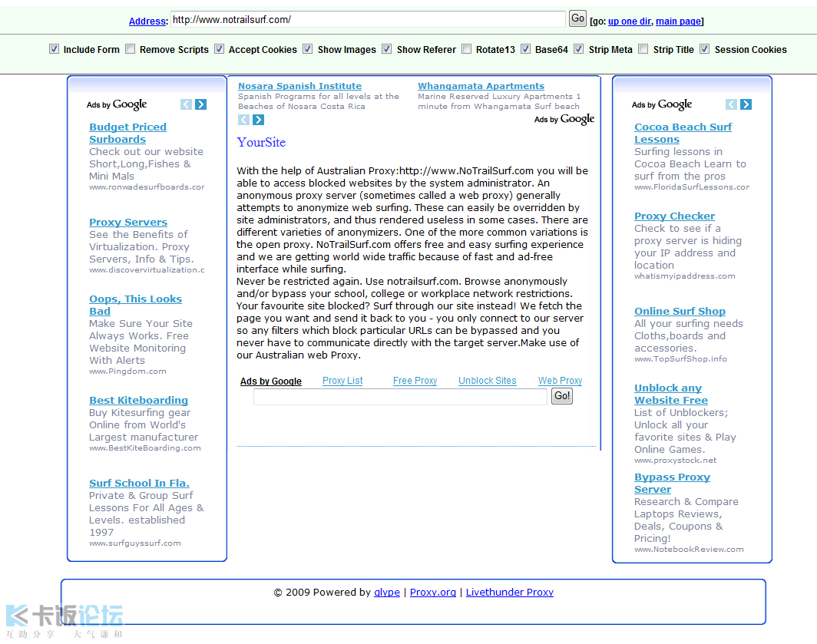Click the address URL input field
The width and height of the screenshot is (817, 644).
pos(368,19)
